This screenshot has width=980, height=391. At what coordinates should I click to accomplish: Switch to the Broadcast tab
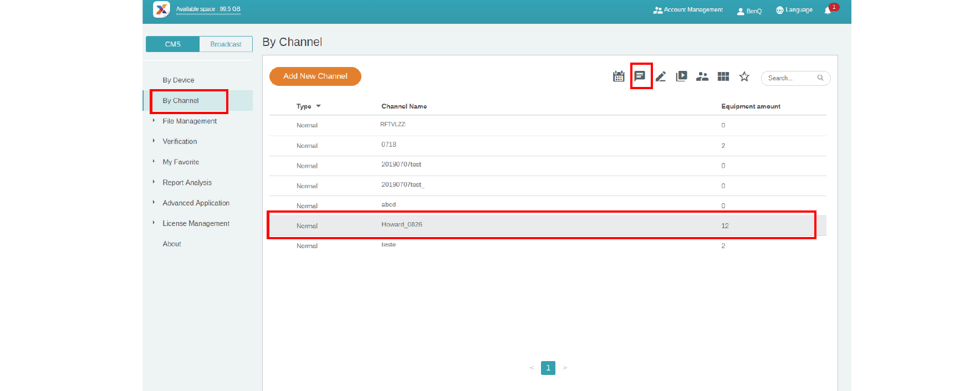click(x=226, y=44)
